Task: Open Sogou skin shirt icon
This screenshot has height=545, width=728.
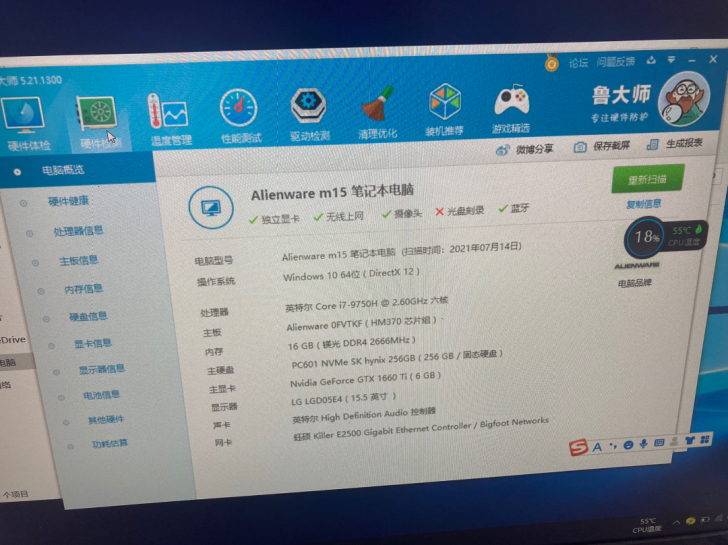Action: click(690, 441)
